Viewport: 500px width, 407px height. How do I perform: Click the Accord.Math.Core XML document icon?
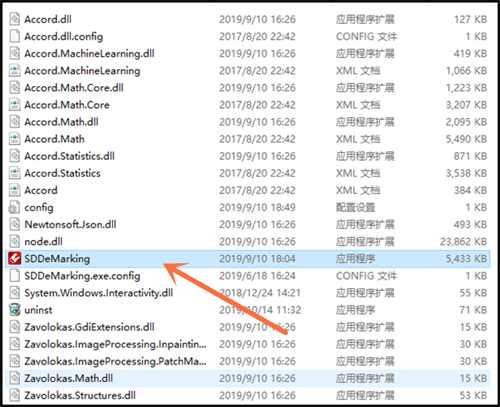14,105
